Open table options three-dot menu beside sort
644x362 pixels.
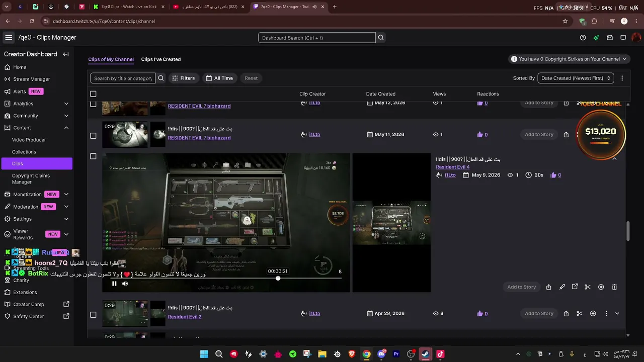[622, 78]
